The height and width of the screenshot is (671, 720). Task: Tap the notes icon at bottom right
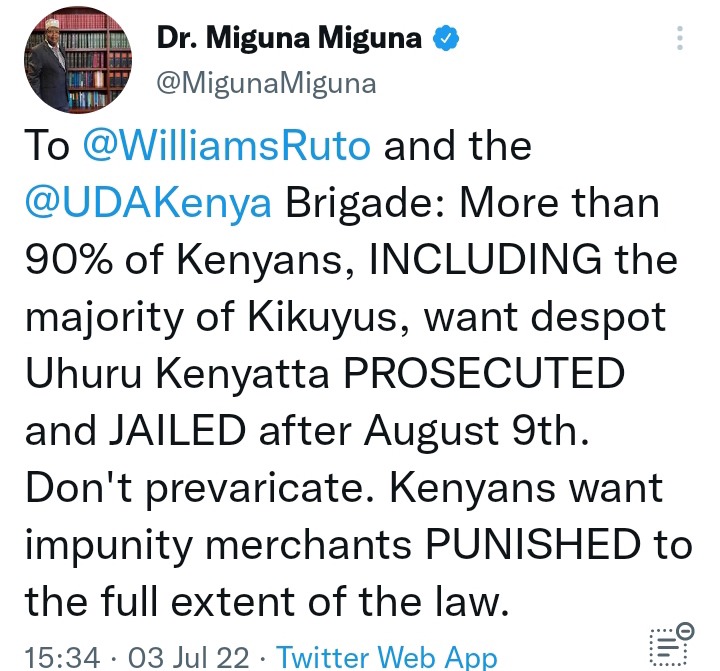click(671, 644)
